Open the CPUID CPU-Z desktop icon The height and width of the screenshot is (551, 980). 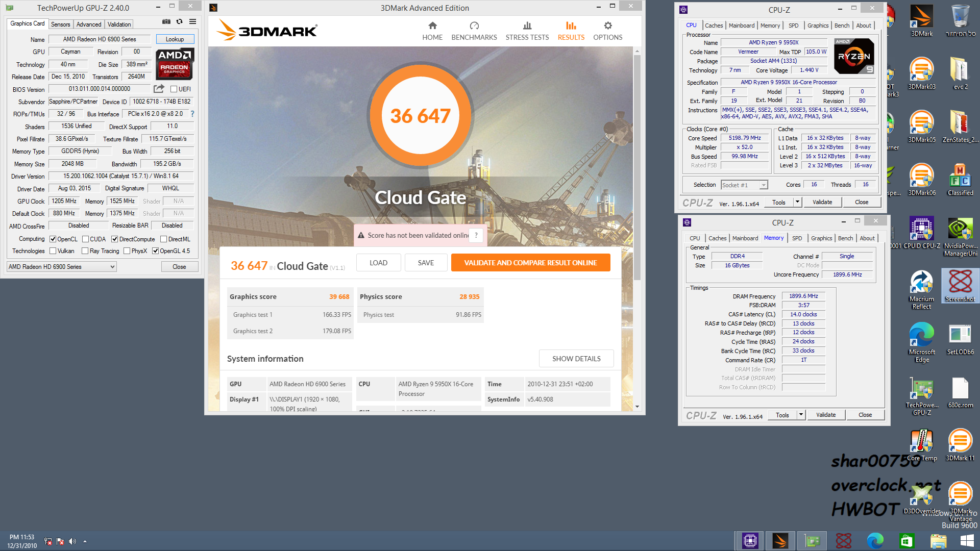[x=922, y=233]
